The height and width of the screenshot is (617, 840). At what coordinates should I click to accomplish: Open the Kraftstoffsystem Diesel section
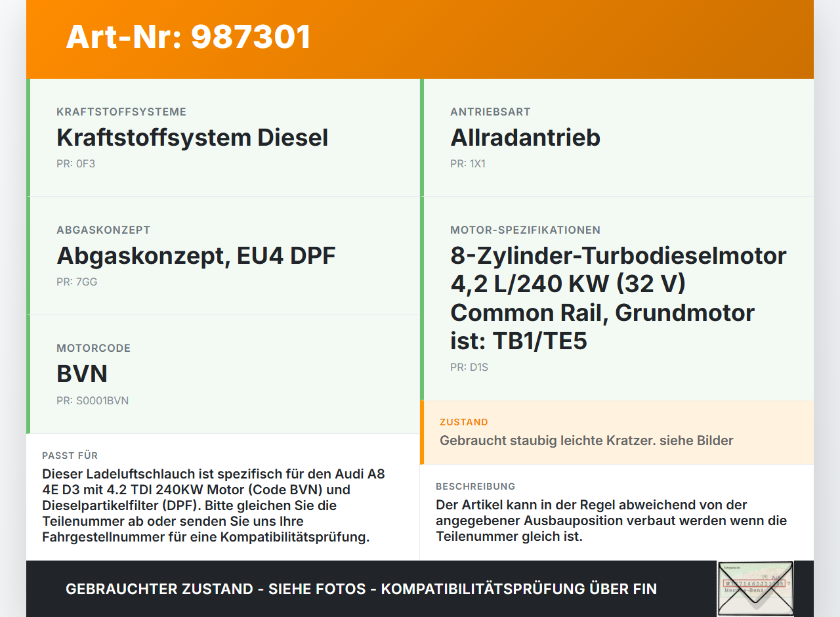pos(192,137)
